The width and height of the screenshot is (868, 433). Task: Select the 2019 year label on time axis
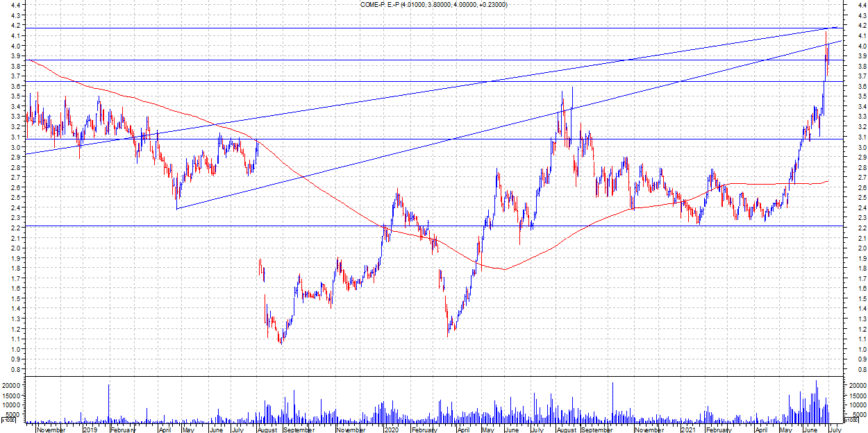click(90, 430)
